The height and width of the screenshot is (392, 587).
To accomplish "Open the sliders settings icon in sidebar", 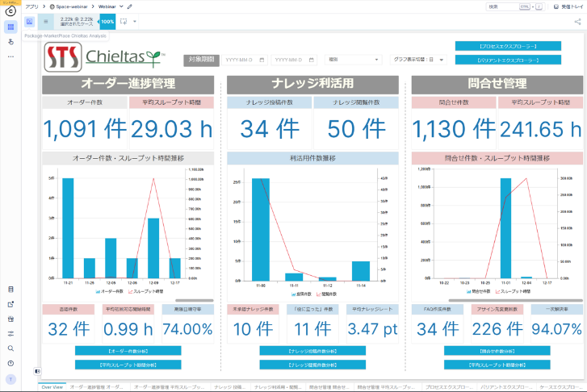I will [x=10, y=333].
